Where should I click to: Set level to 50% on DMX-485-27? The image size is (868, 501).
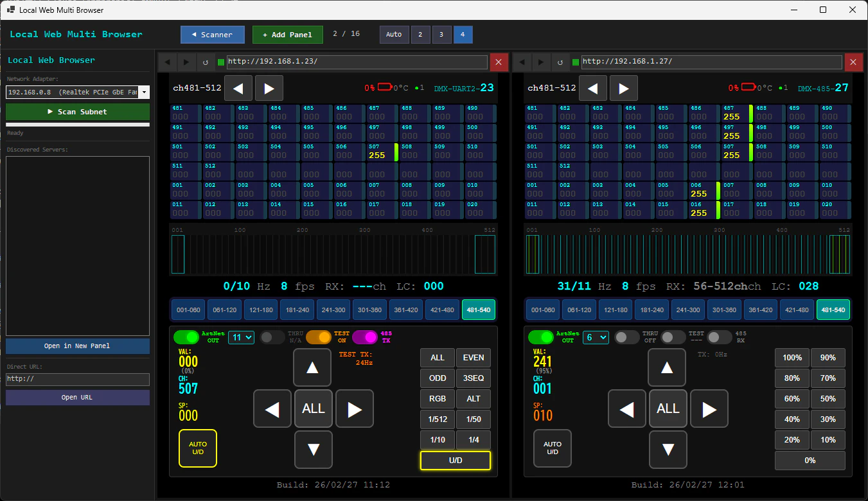(828, 399)
